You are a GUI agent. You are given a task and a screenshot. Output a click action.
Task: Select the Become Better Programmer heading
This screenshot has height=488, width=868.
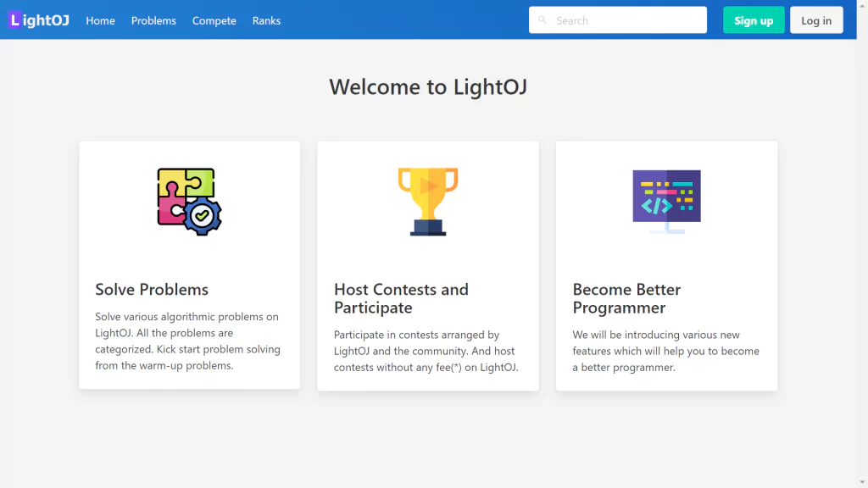tap(626, 298)
